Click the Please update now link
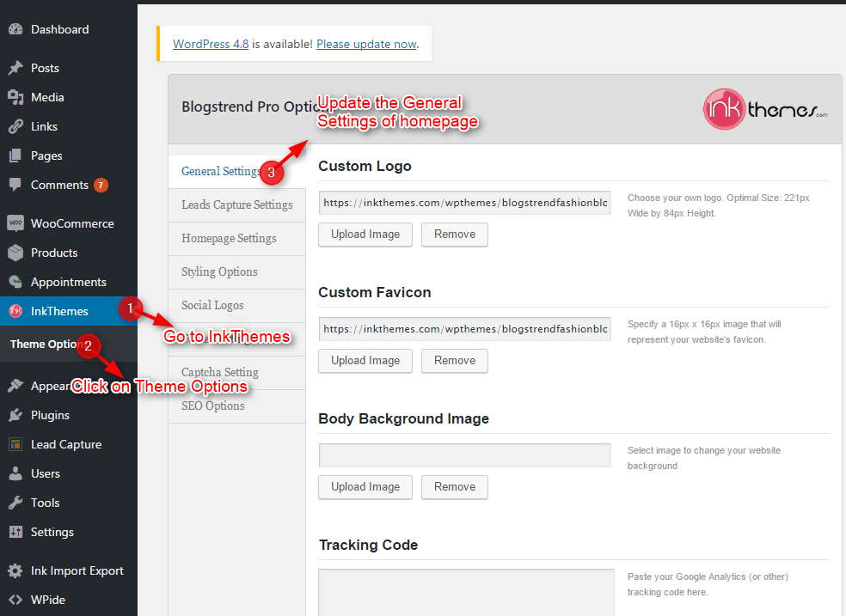Image resolution: width=846 pixels, height=616 pixels. 366,44
